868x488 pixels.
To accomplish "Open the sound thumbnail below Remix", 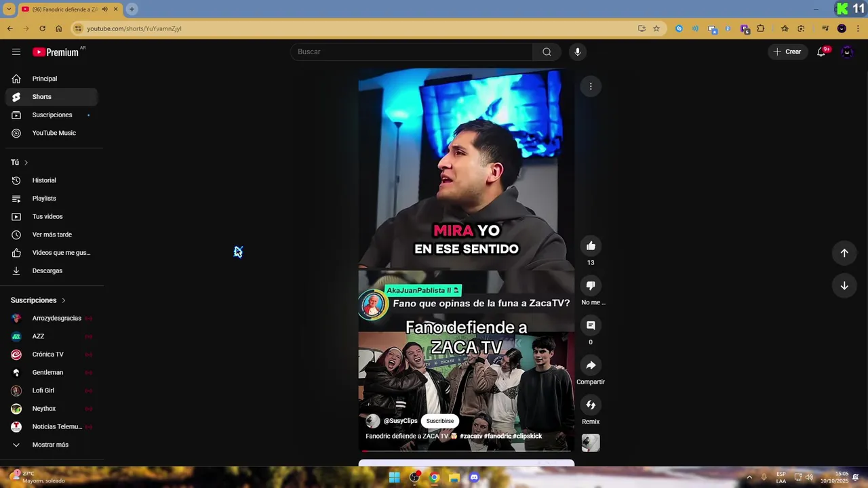I will tap(591, 443).
